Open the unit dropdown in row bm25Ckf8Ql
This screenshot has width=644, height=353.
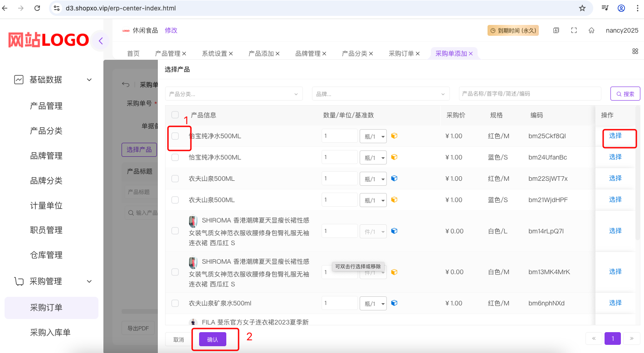pyautogui.click(x=373, y=136)
